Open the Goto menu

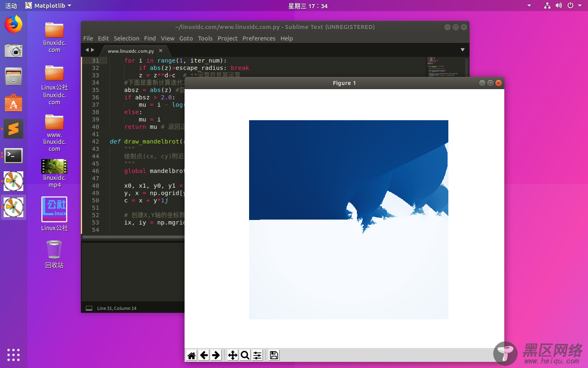coord(186,38)
